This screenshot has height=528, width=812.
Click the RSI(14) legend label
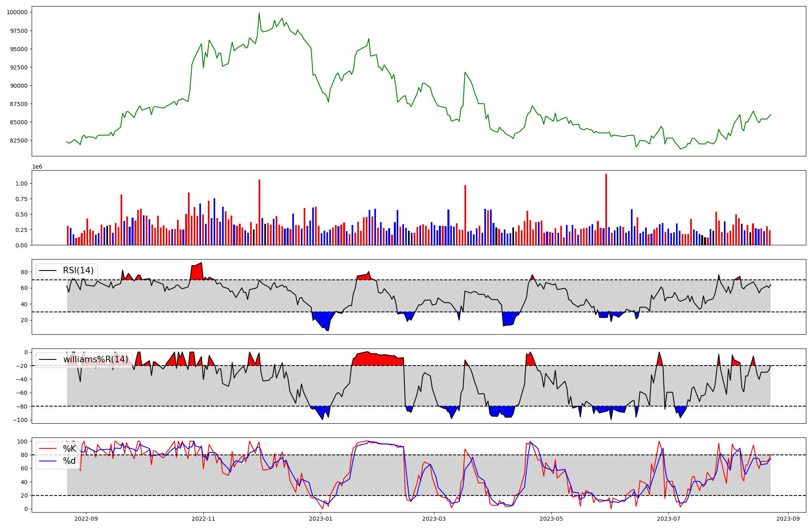click(x=78, y=270)
